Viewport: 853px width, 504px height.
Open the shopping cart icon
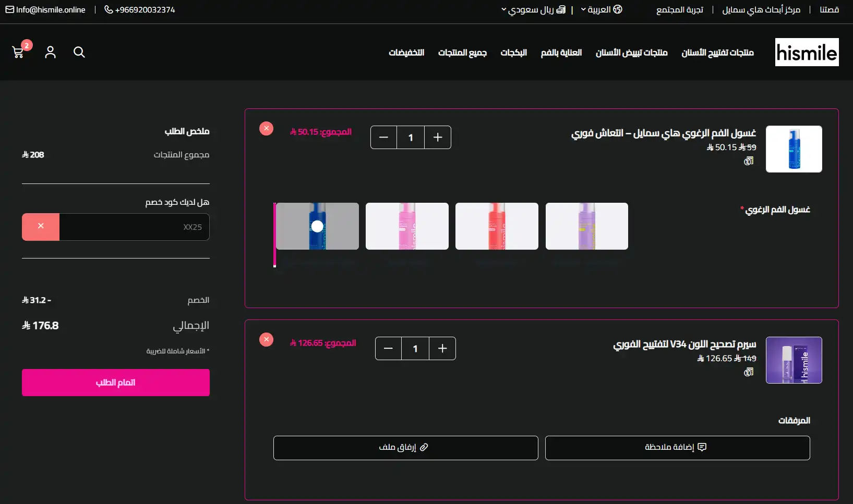[x=18, y=52]
